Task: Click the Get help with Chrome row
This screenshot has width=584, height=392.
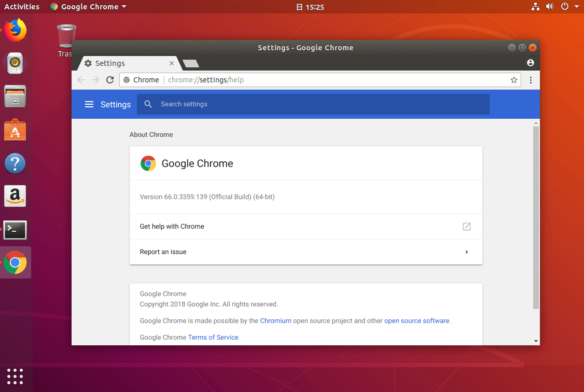Action: tap(305, 227)
